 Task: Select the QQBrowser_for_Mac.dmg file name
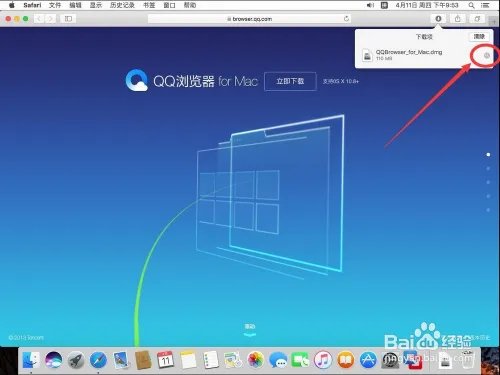[409, 52]
